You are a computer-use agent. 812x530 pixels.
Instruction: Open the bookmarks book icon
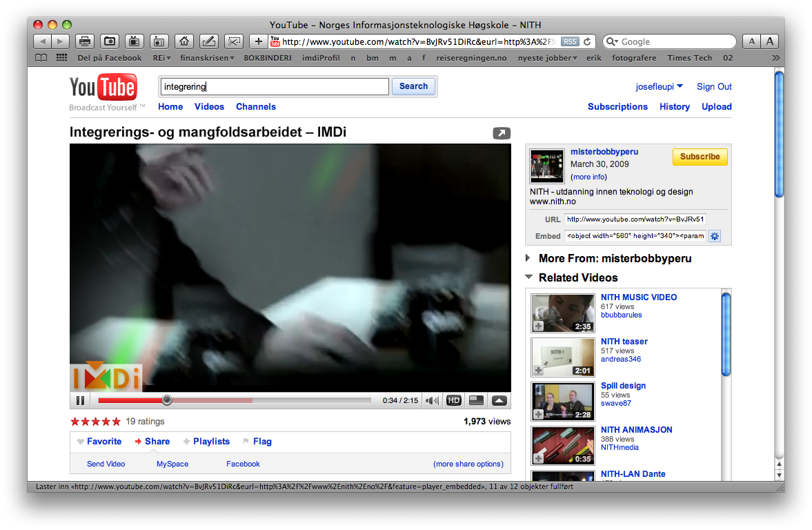click(x=41, y=58)
